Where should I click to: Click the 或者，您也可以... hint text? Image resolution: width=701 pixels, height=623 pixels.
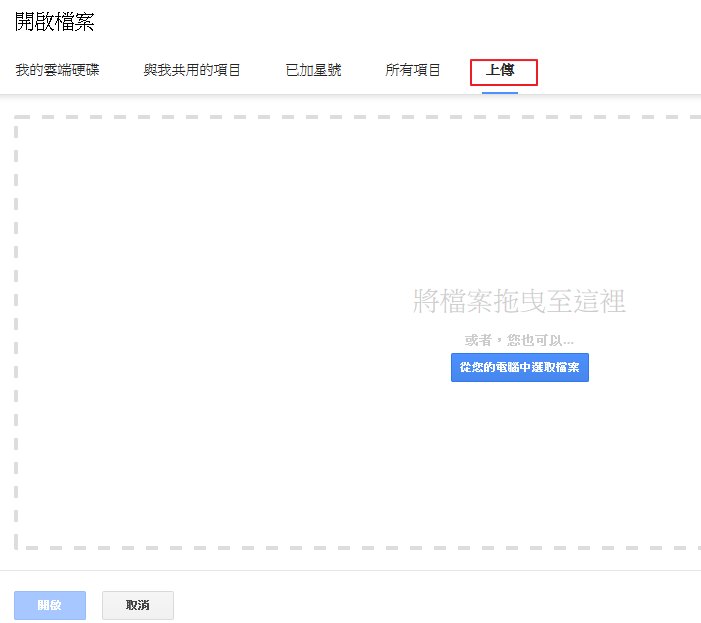pyautogui.click(x=519, y=340)
